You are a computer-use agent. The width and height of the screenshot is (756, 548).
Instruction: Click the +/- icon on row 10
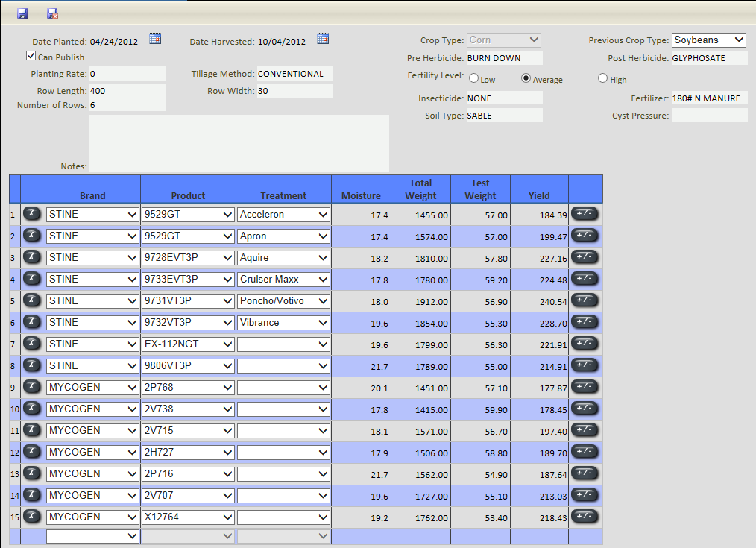[x=585, y=409]
